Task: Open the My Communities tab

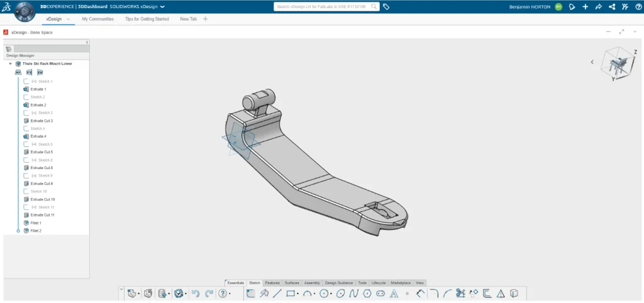Action: pyautogui.click(x=97, y=19)
